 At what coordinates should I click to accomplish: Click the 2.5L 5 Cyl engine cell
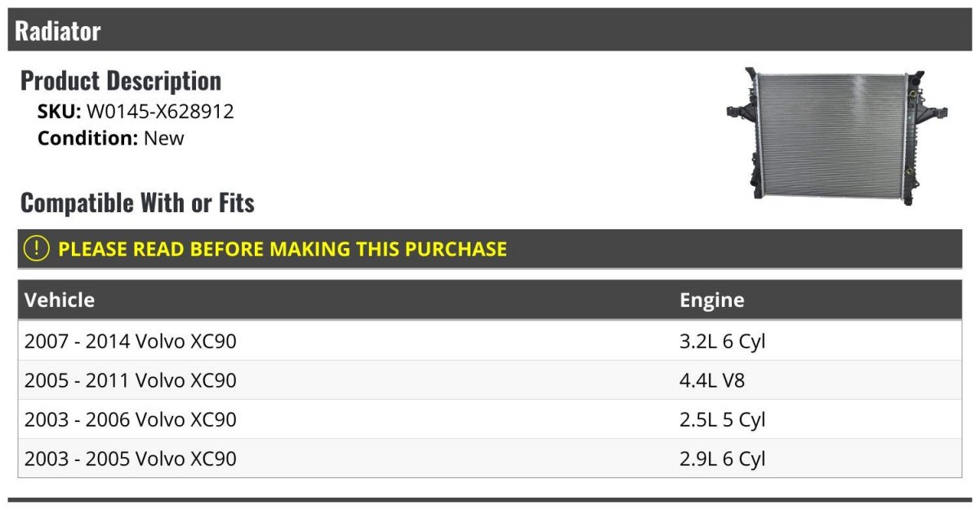tap(723, 419)
